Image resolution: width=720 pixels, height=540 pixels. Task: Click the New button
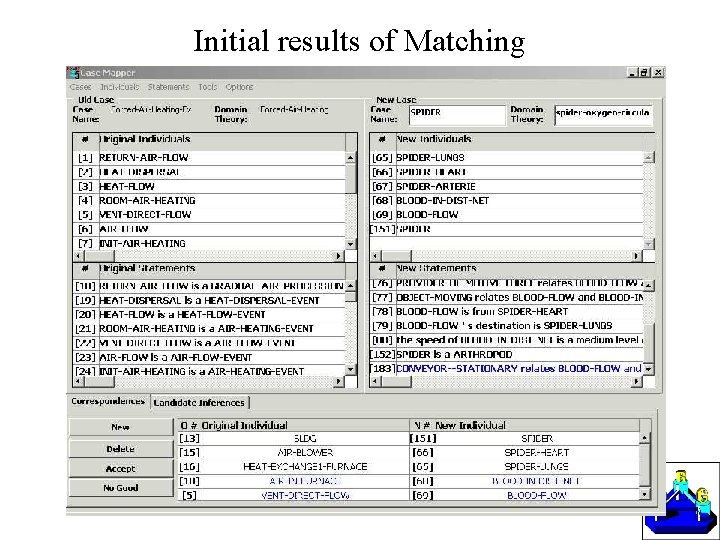(120, 427)
